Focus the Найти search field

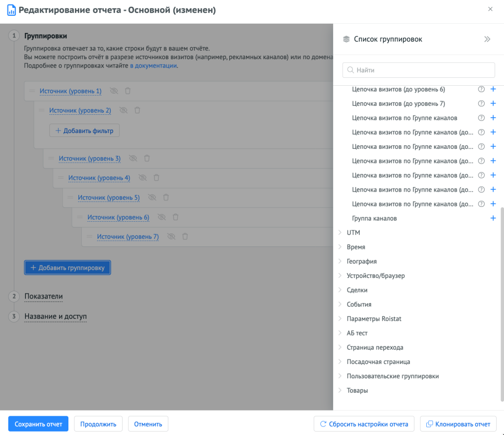418,70
